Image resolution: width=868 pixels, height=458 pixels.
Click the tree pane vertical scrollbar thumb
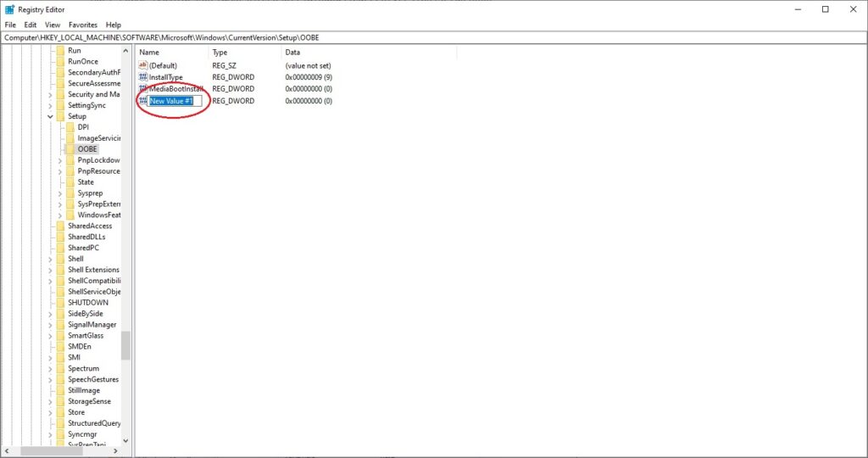[x=126, y=345]
